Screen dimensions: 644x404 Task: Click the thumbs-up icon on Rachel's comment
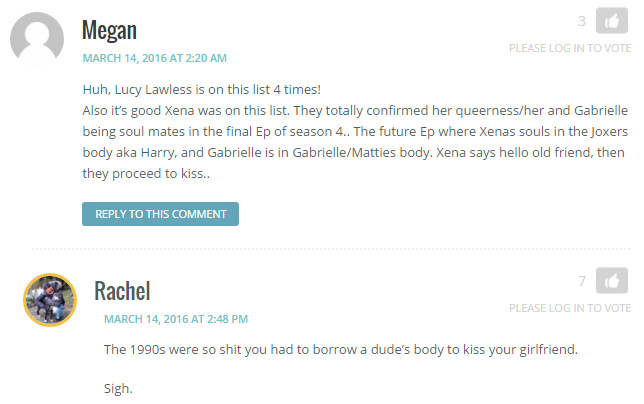[612, 280]
